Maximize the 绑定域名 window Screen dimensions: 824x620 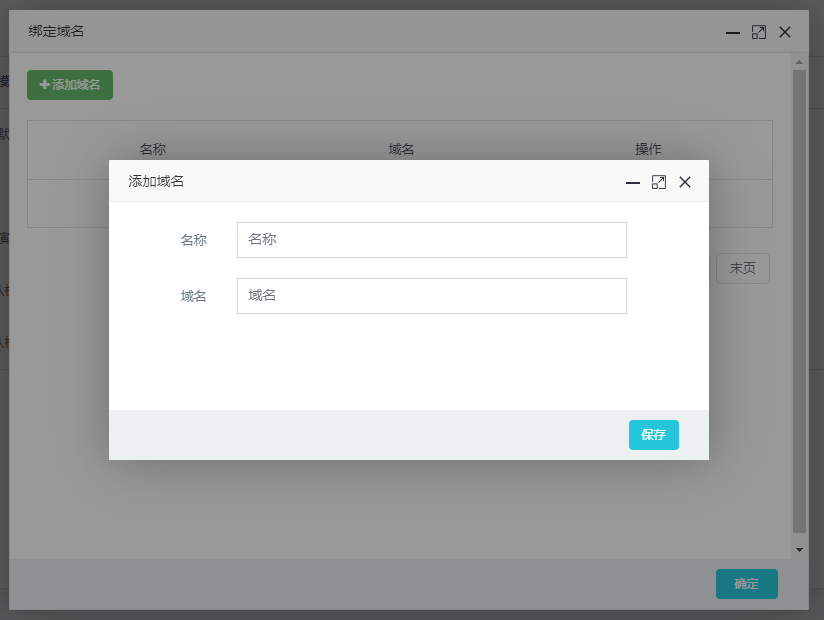tap(759, 32)
